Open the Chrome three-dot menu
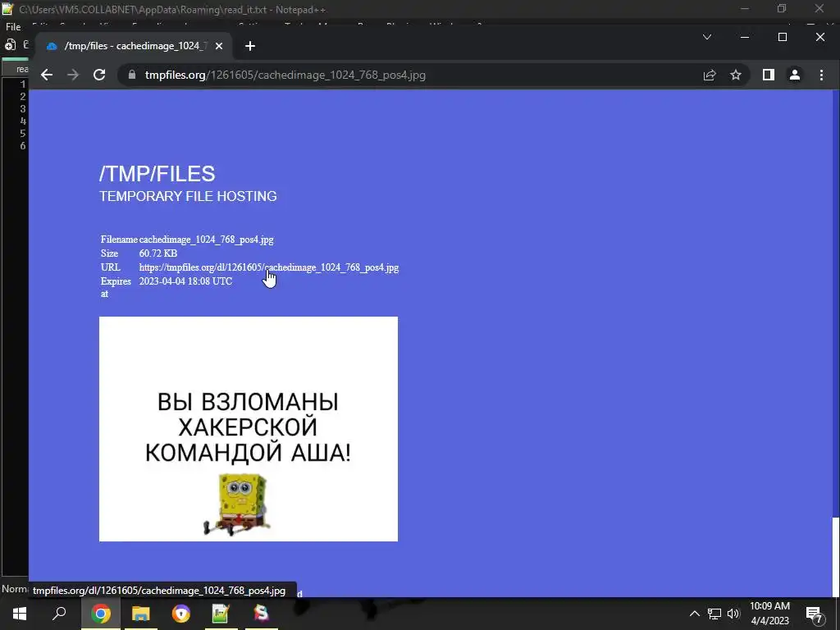The image size is (840, 630). [x=821, y=75]
